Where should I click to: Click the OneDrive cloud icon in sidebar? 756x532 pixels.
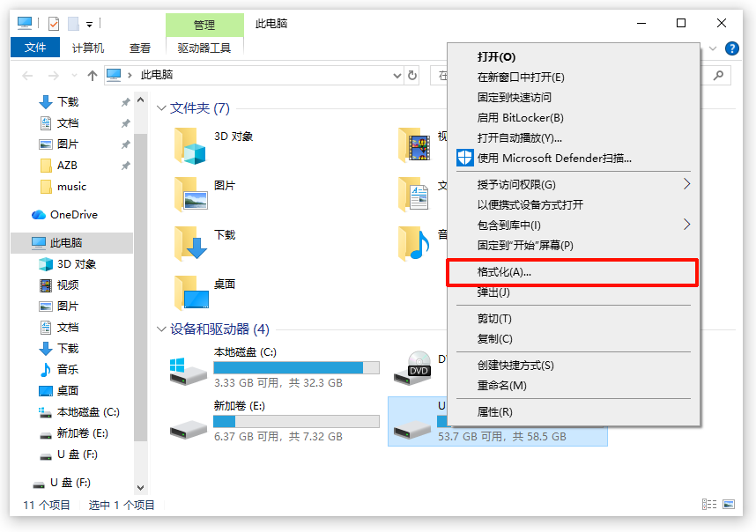tap(39, 215)
